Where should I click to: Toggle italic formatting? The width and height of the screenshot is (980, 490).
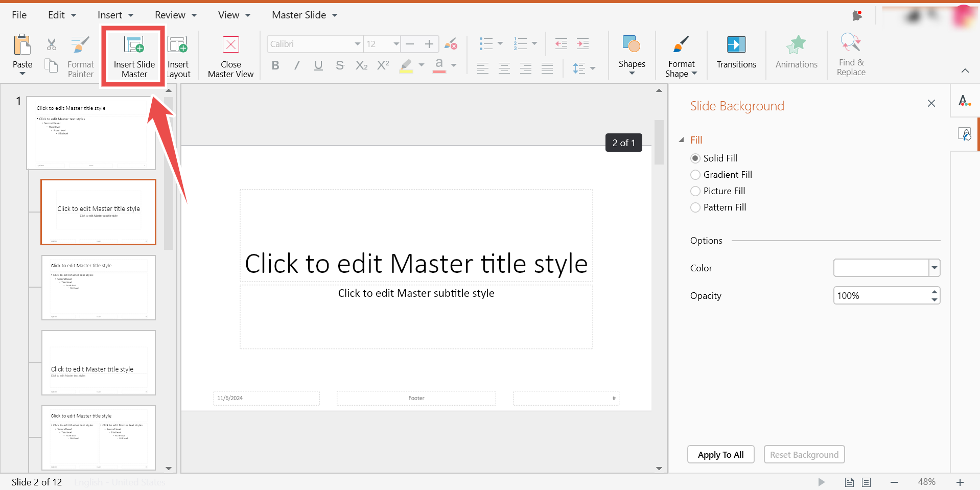tap(297, 65)
